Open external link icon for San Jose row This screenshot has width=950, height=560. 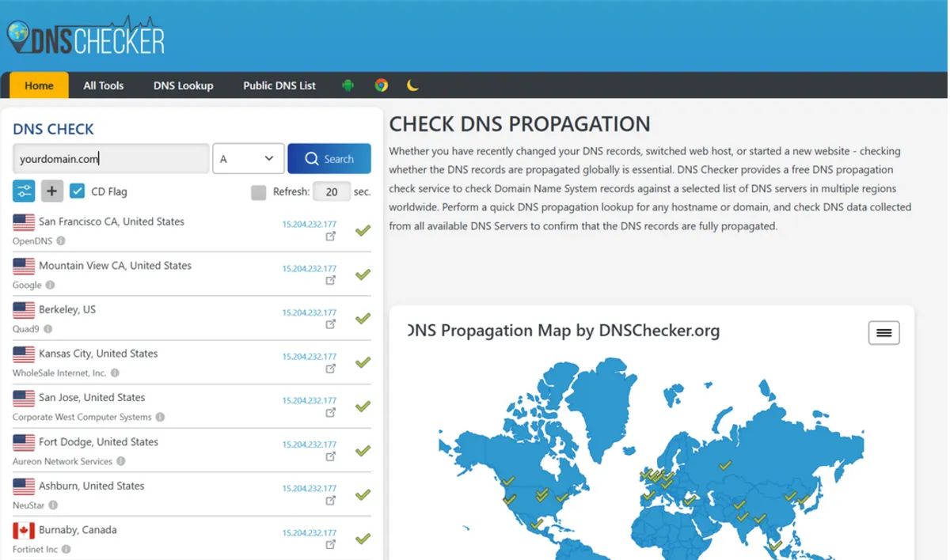331,412
